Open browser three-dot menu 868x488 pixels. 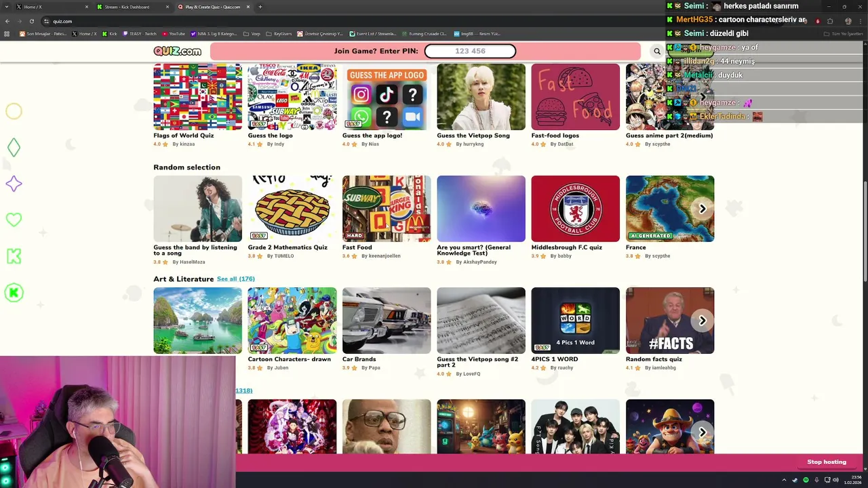(860, 21)
